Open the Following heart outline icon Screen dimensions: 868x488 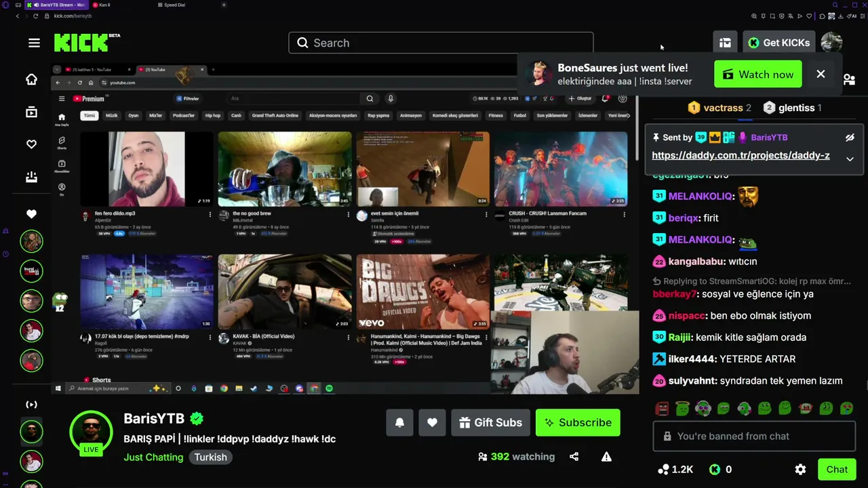pyautogui.click(x=31, y=144)
